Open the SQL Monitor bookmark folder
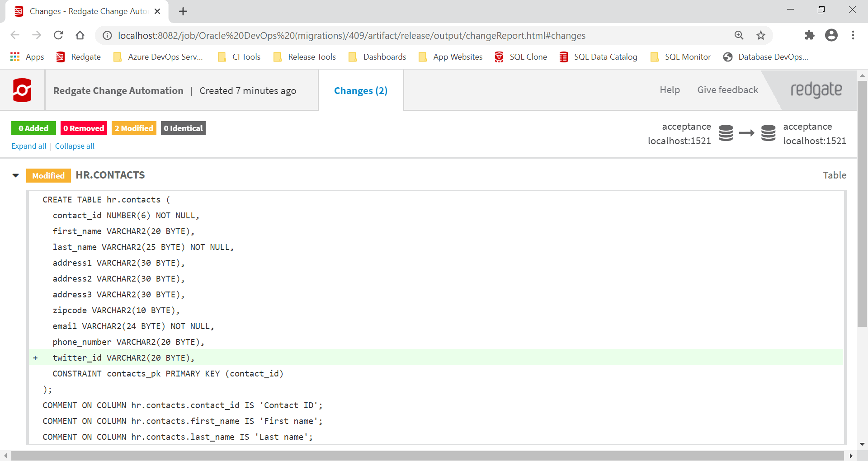 click(680, 57)
